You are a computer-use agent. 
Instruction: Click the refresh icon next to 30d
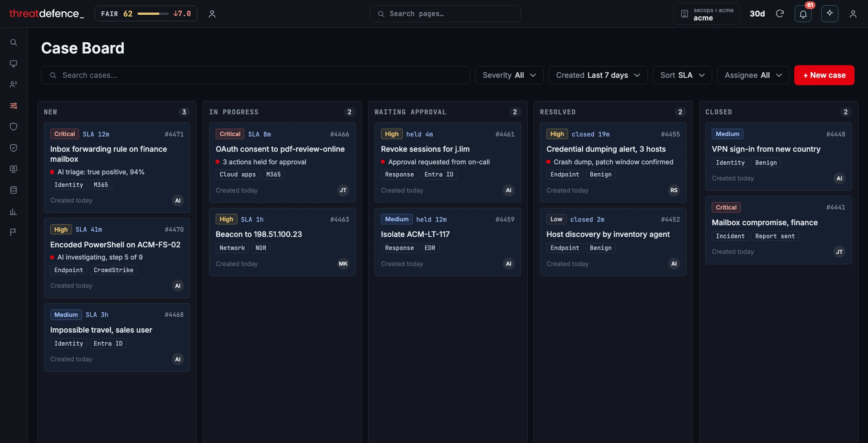779,13
